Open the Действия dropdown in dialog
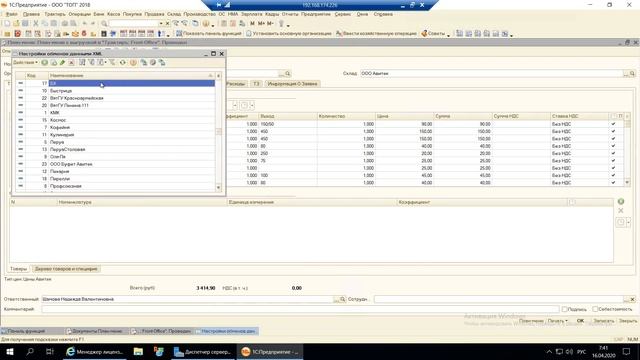The image size is (640, 360). [x=25, y=62]
